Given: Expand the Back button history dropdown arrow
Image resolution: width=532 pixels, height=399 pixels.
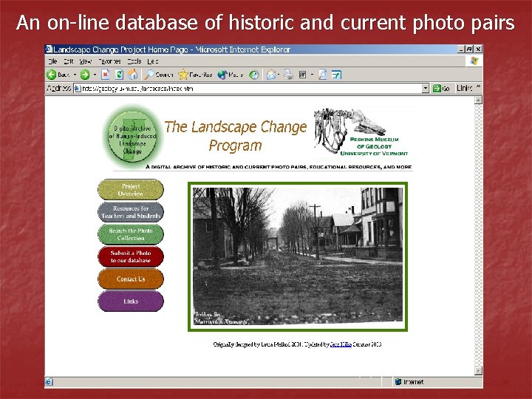Looking at the screenshot, I should (75, 75).
